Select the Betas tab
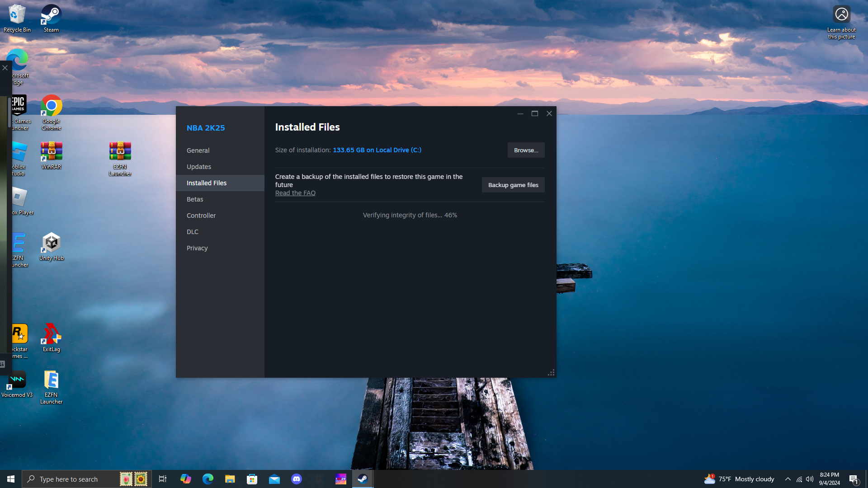 (x=195, y=199)
